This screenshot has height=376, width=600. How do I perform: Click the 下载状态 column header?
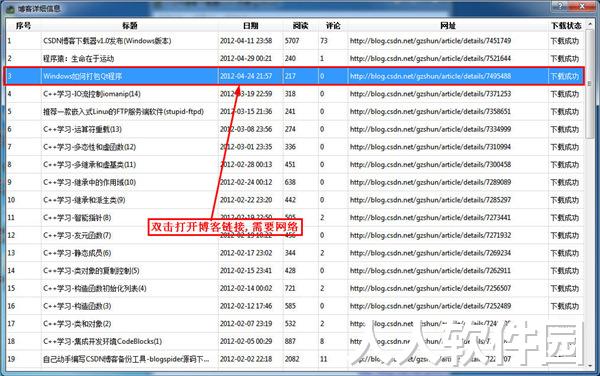566,26
